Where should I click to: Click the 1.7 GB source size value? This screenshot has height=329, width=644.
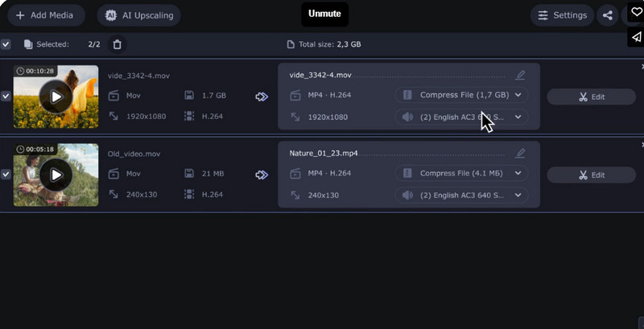point(214,96)
